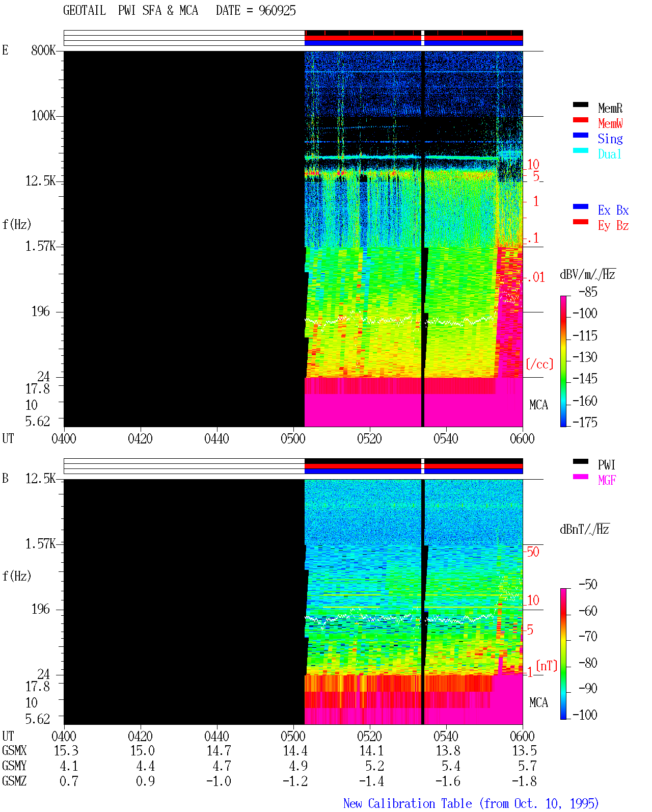652x812 pixels.
Task: Click the New Calibration Table note
Action: click(x=471, y=804)
